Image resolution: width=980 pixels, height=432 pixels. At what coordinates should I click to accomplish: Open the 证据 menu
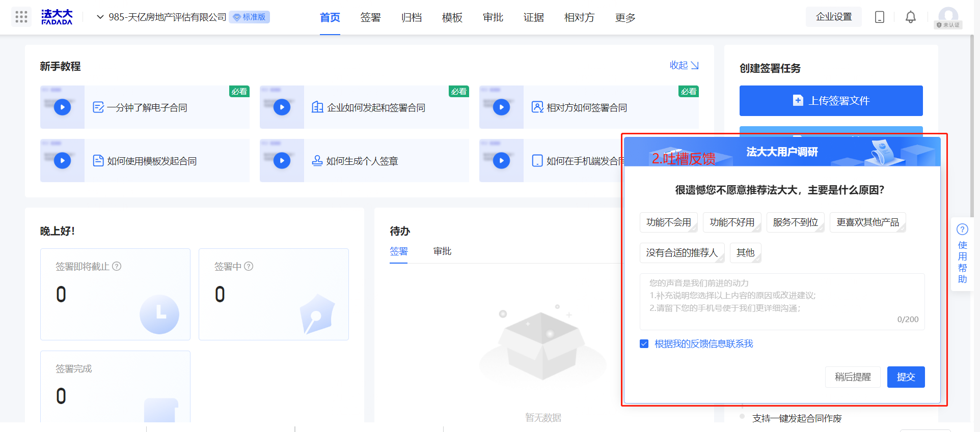534,17
